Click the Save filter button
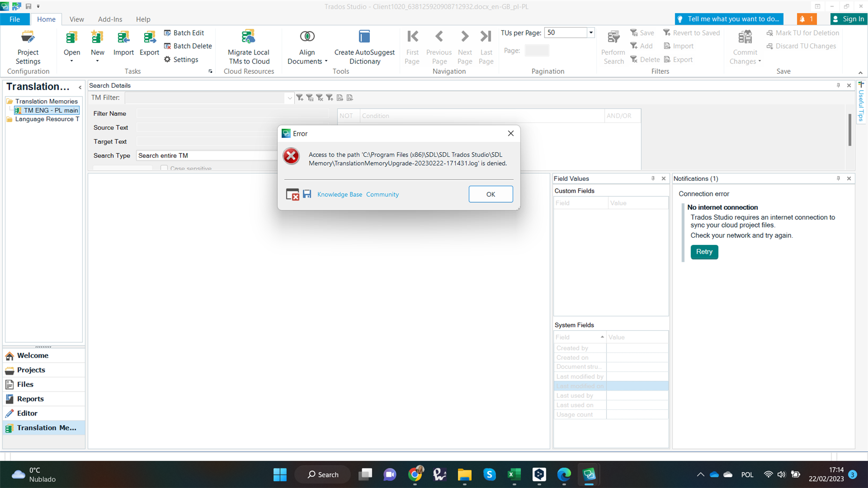 pyautogui.click(x=642, y=33)
